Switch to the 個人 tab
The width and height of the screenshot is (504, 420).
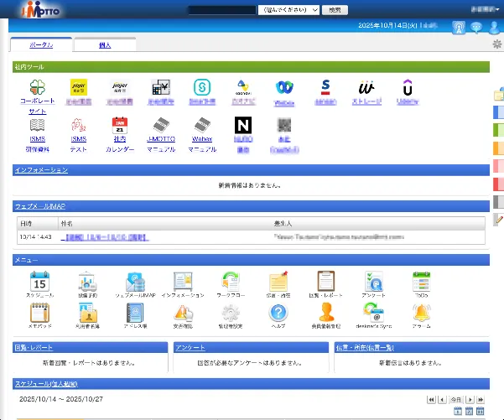tap(105, 44)
